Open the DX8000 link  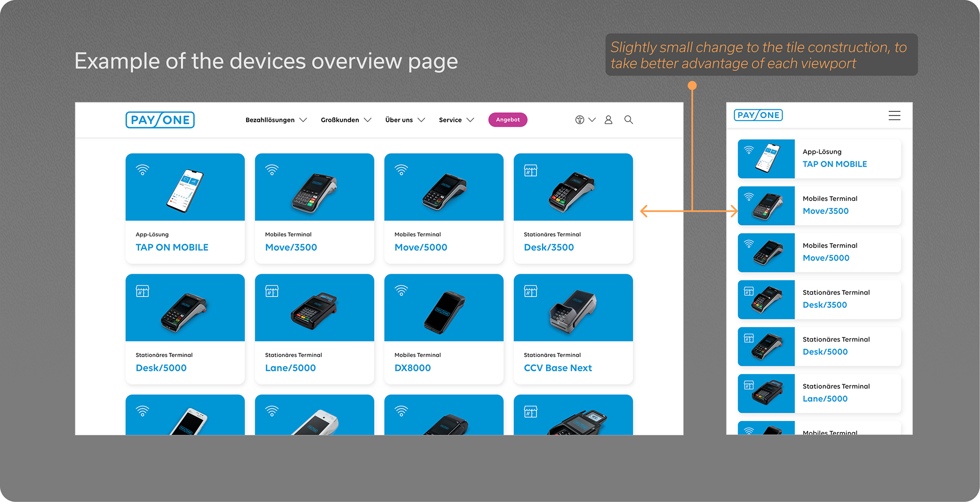click(x=412, y=368)
